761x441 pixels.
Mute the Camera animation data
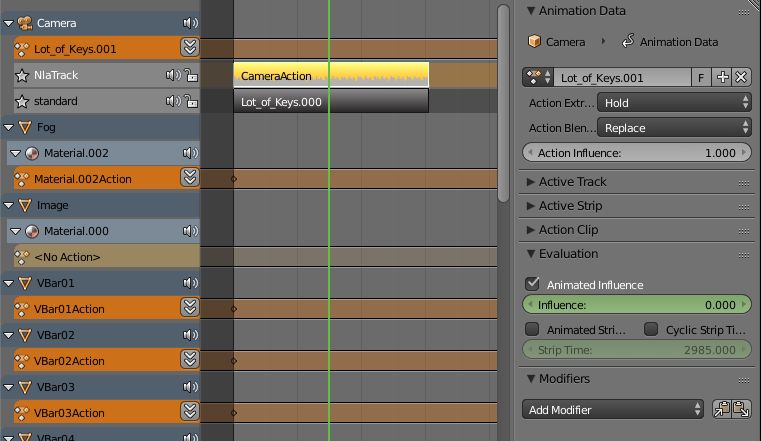(x=190, y=23)
